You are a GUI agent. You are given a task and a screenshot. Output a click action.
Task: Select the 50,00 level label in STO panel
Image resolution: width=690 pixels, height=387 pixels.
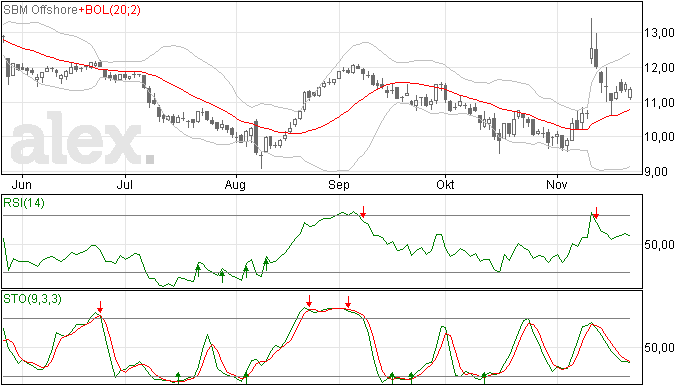click(x=659, y=348)
